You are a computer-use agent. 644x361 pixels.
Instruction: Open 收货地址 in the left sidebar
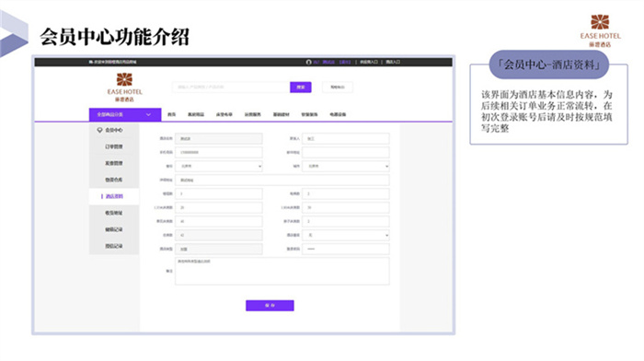coord(114,213)
